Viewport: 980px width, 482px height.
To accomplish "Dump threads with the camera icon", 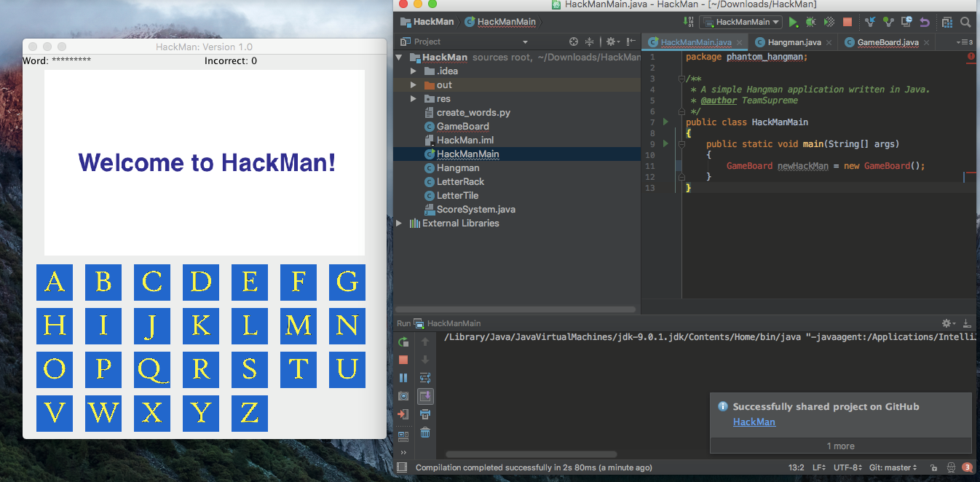I will pyautogui.click(x=403, y=396).
